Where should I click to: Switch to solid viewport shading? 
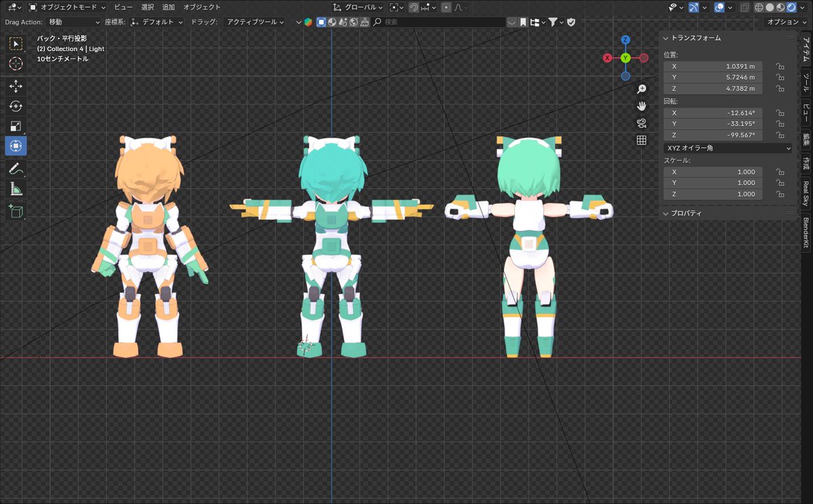770,7
